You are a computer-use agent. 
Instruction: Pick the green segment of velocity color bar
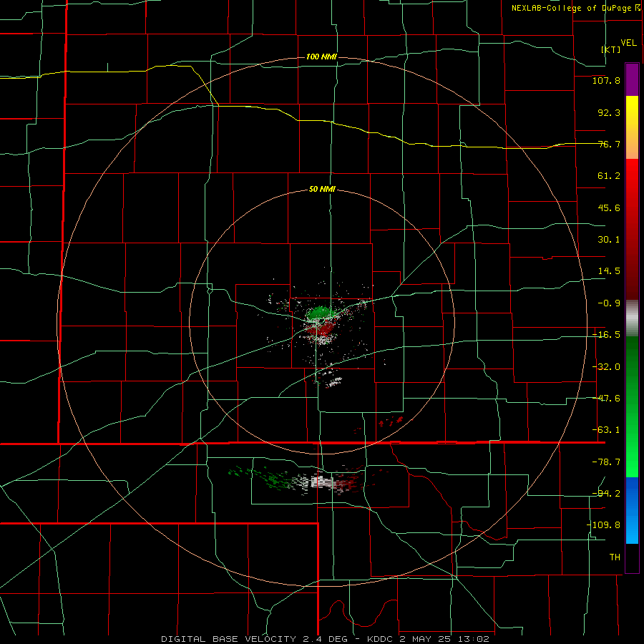(x=632, y=406)
